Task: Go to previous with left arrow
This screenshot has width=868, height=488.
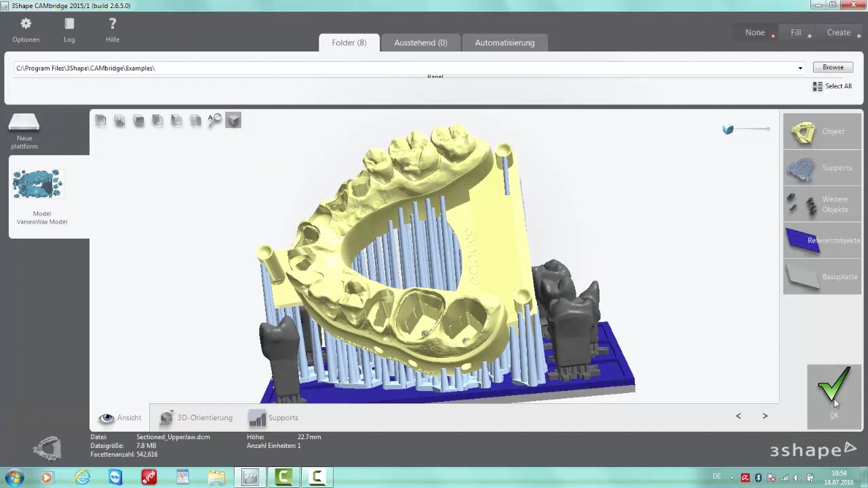Action: click(x=738, y=416)
